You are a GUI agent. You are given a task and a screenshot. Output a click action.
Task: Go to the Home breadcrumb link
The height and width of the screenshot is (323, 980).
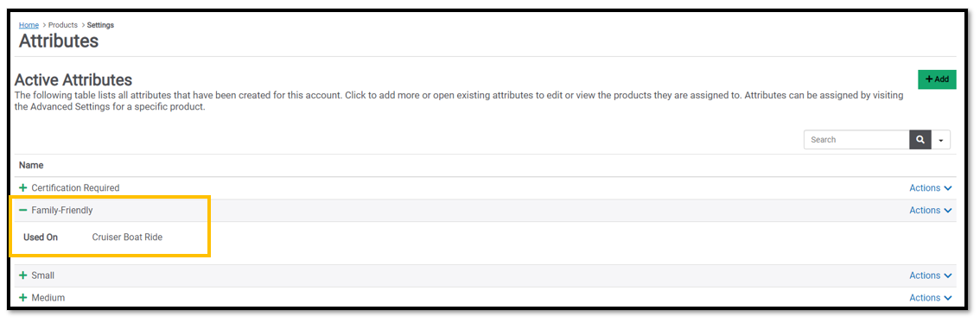(29, 25)
